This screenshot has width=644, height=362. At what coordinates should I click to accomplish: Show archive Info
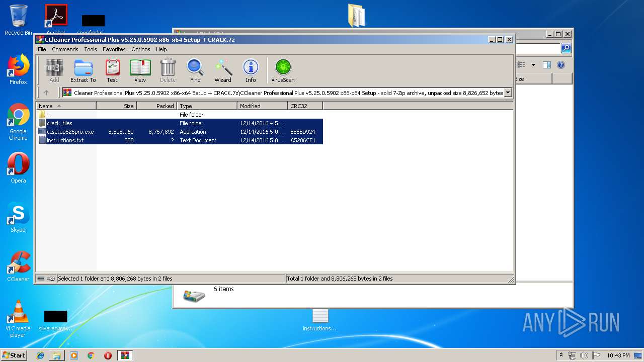point(251,70)
